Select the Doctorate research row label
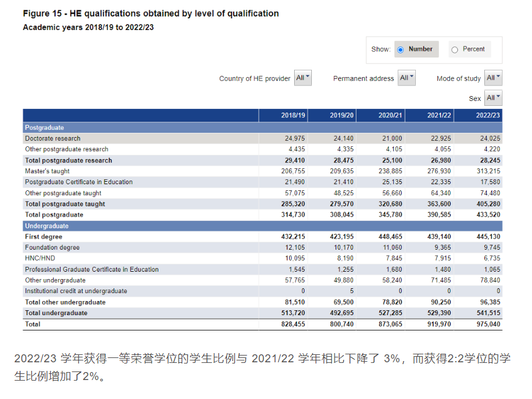This screenshot has height=399, width=532. pyautogui.click(x=53, y=139)
